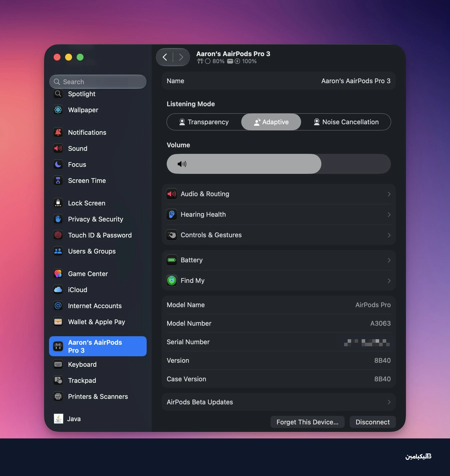Click the AirPods icon in selected sidebar row
Screen dimensions: 450x476
click(58, 346)
